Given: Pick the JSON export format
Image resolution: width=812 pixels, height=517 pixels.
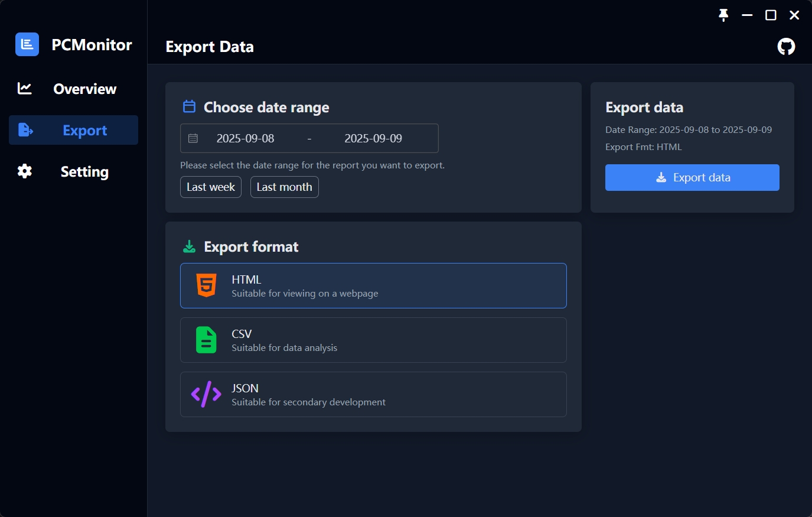Looking at the screenshot, I should 373,394.
